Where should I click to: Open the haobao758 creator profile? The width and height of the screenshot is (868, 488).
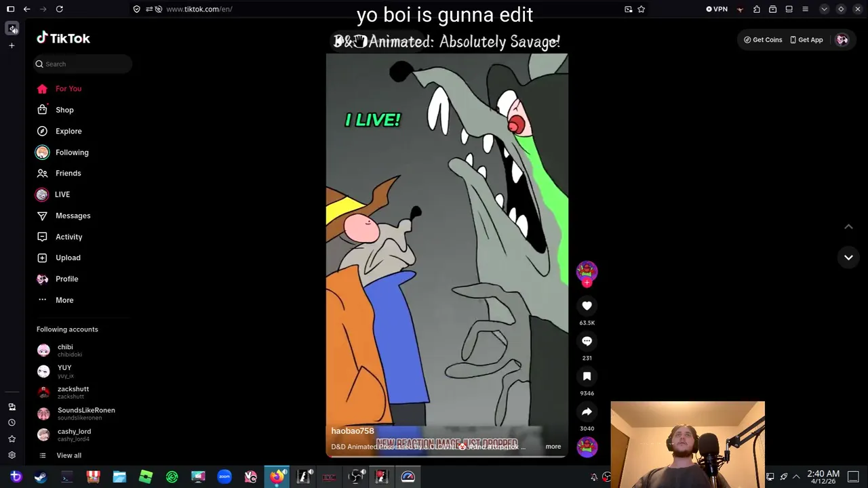tap(353, 431)
